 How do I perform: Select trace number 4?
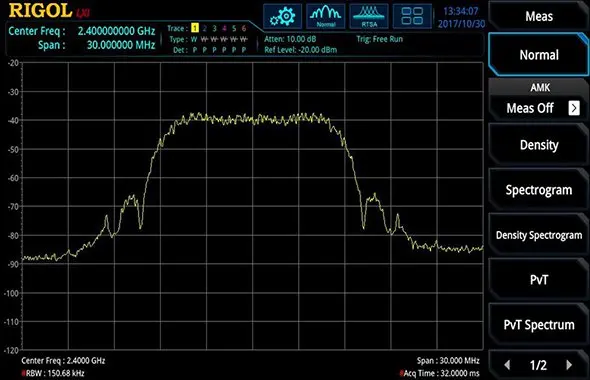click(224, 28)
